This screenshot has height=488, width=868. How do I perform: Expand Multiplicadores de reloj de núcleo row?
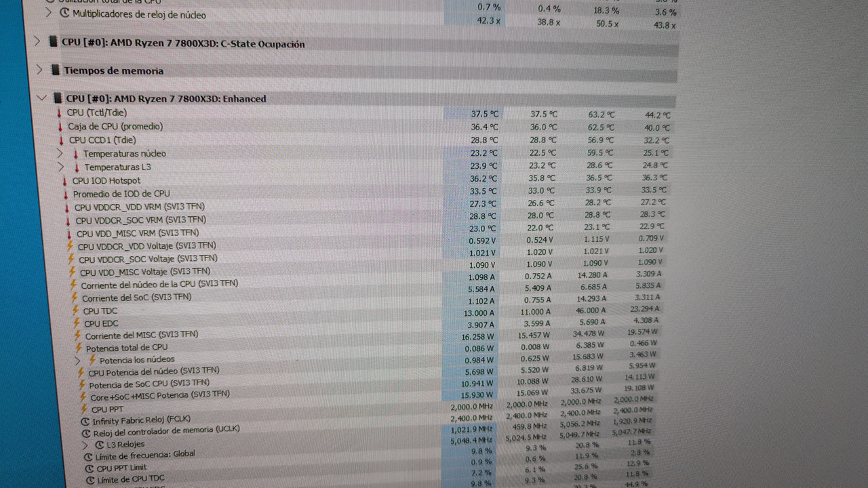48,12
